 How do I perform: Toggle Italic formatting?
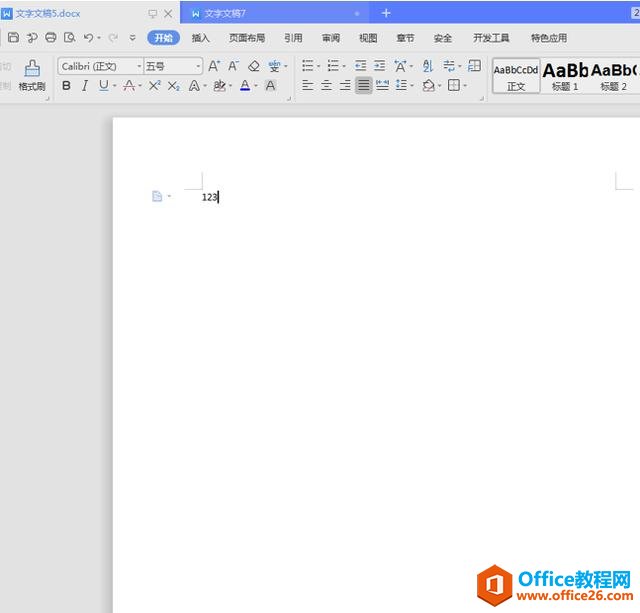point(85,86)
